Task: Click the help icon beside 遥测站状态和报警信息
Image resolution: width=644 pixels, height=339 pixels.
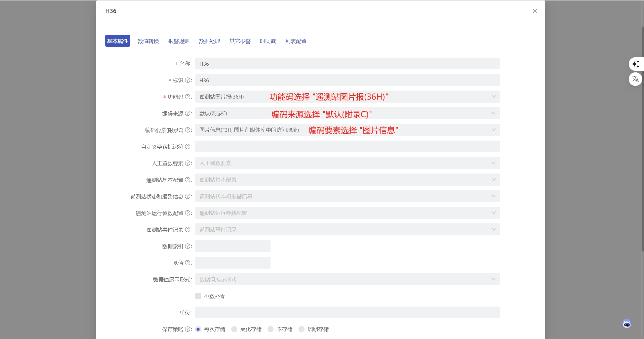Action: 187,196
